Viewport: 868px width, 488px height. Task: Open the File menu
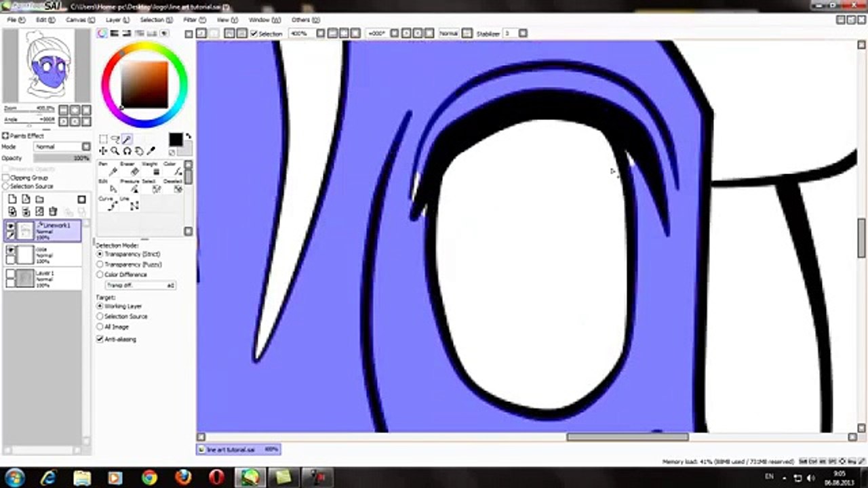(x=16, y=20)
